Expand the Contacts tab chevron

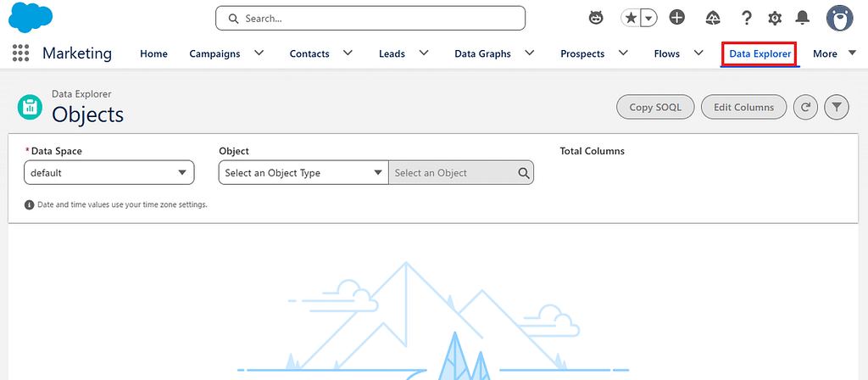[x=348, y=53]
